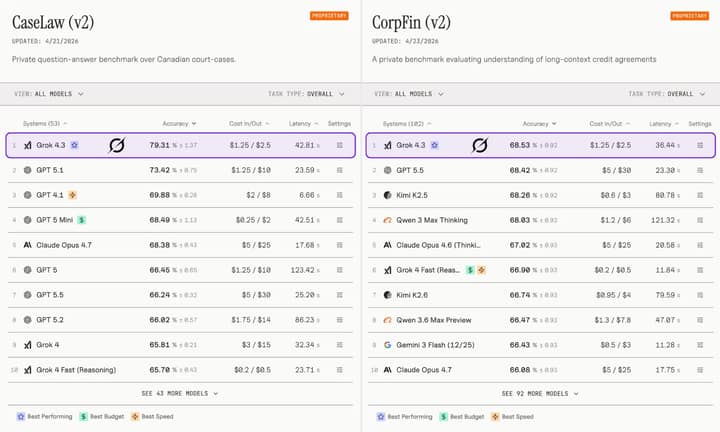Click 121.32 latency value for Qwen 3 Max
The height and width of the screenshot is (432, 720).
click(663, 220)
